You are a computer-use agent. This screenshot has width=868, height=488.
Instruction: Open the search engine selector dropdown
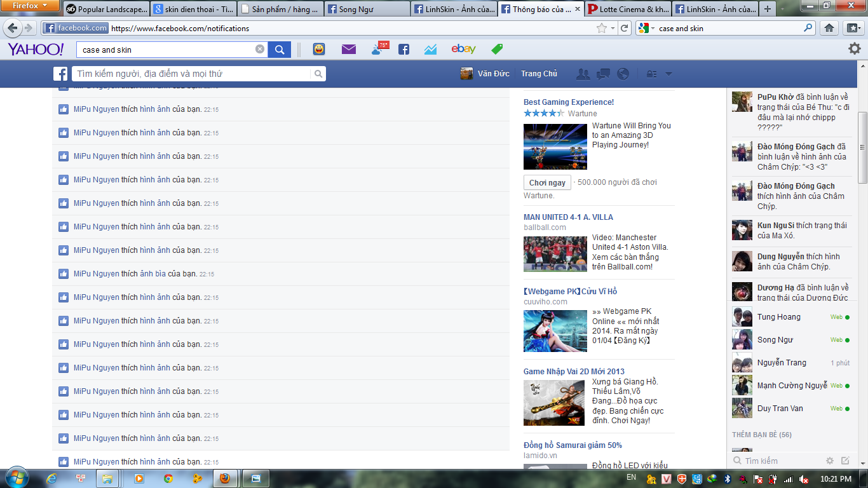click(x=646, y=28)
